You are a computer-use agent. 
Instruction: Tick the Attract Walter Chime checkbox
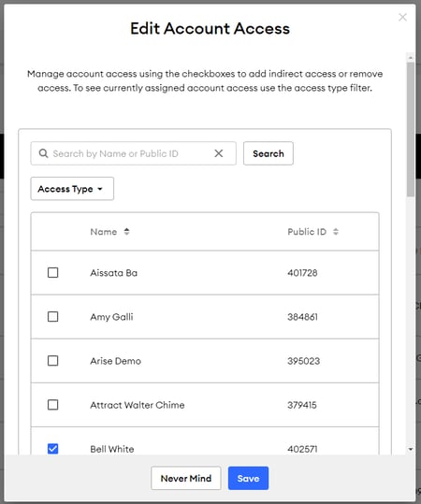coord(52,405)
